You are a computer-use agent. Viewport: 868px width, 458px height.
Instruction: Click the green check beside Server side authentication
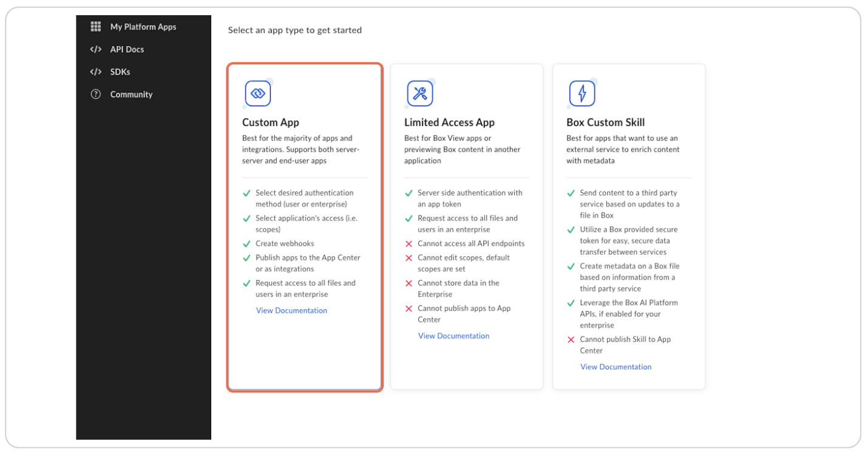[x=409, y=193]
